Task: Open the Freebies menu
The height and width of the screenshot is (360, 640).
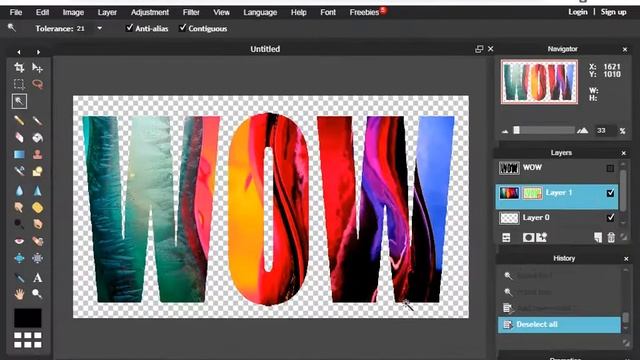Action: coord(364,12)
